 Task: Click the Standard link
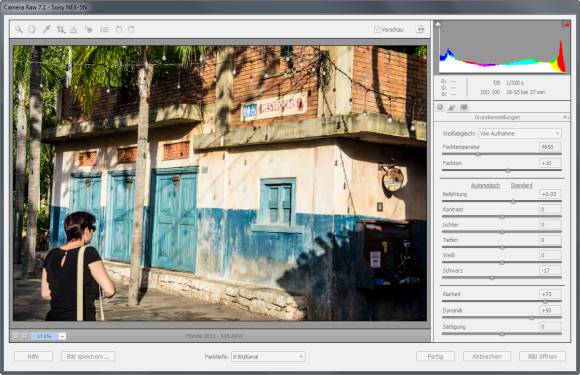click(x=521, y=186)
